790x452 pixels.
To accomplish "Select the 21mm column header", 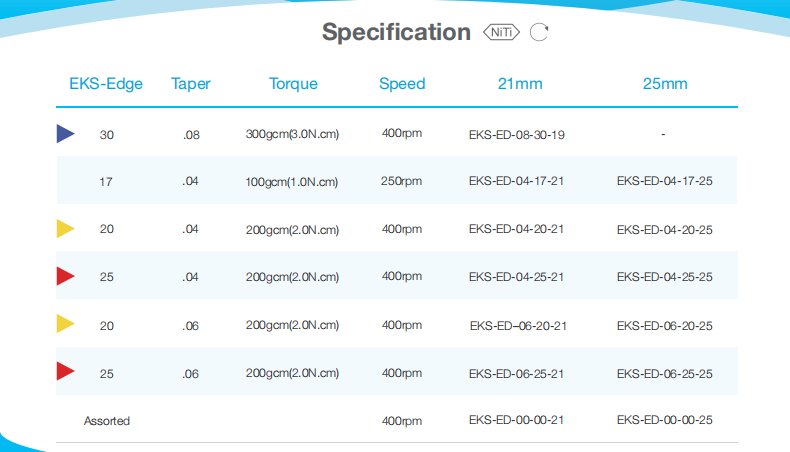I will [x=520, y=84].
